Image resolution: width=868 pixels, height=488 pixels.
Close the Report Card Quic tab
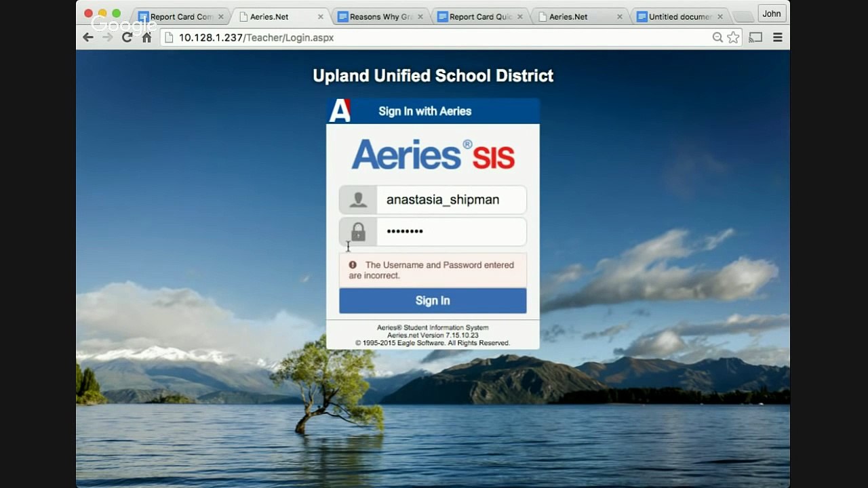(x=519, y=17)
